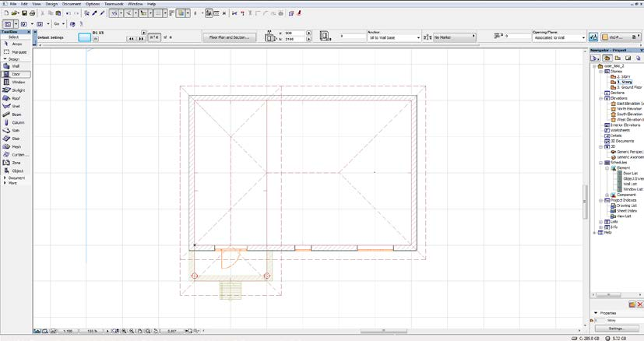
Task: Select the Stair tool
Action: (16, 139)
